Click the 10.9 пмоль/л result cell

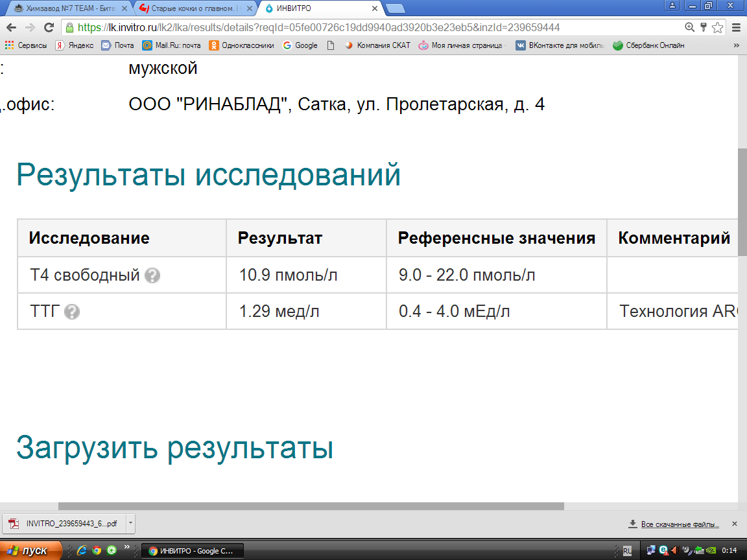coord(306,275)
